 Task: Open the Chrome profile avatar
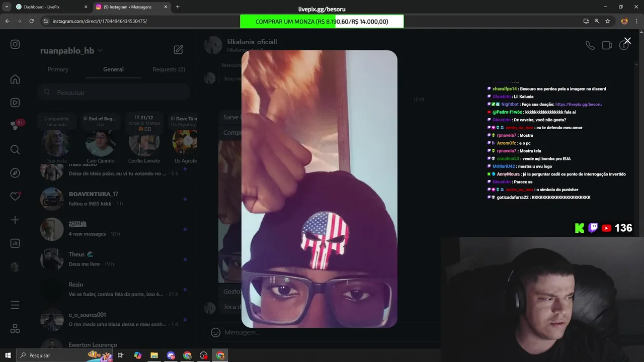(624, 21)
